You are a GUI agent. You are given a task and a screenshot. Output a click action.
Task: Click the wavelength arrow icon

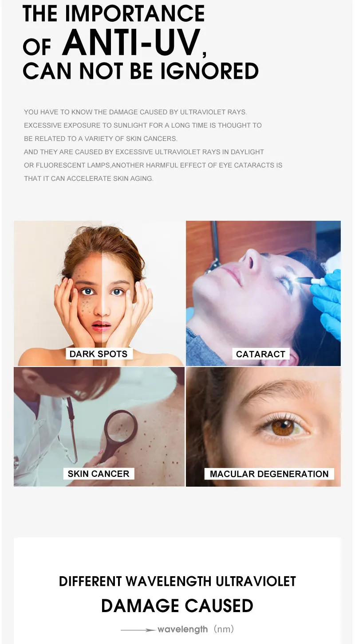(x=138, y=629)
